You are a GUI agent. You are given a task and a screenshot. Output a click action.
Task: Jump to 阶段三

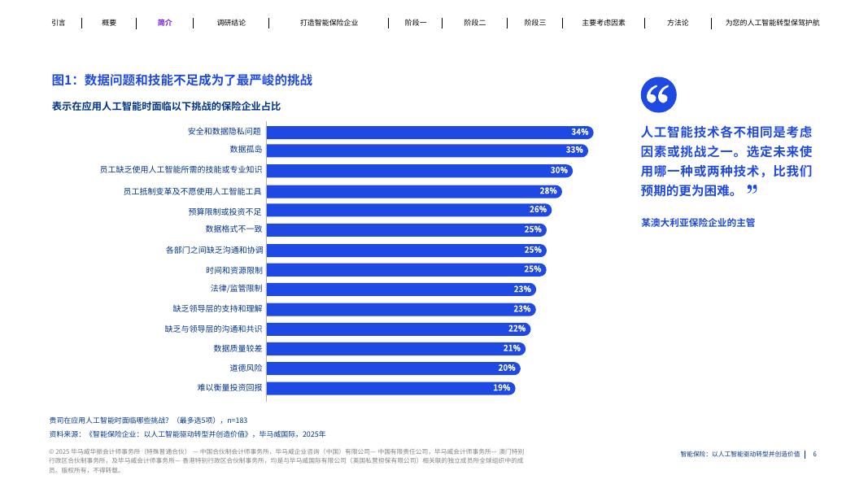[x=534, y=23]
